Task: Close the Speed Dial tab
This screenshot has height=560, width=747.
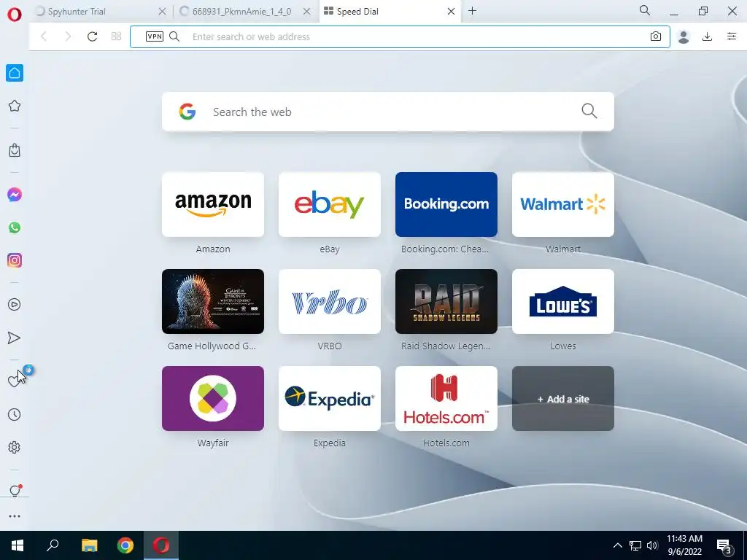Action: click(x=451, y=12)
